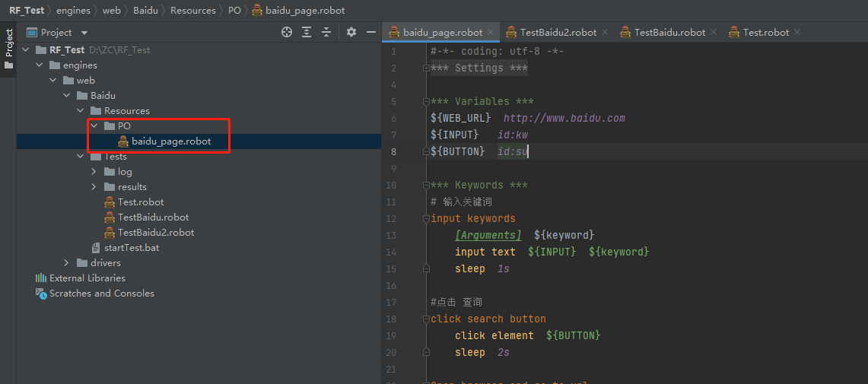
Task: Click Resources in the breadcrumb path
Action: pyautogui.click(x=192, y=11)
